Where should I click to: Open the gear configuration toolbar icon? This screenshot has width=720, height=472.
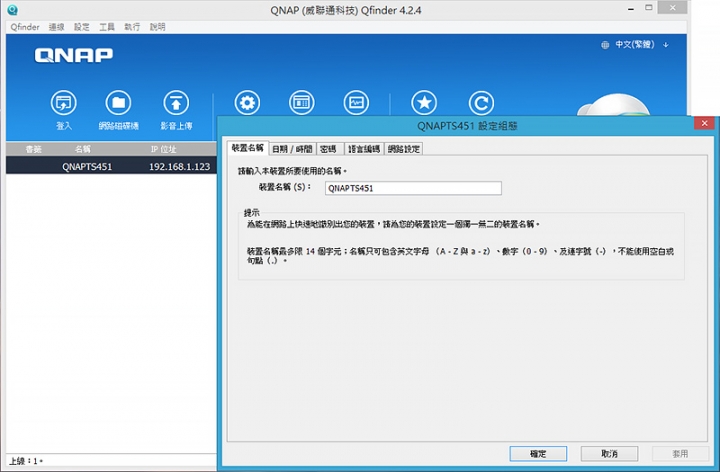point(247,102)
